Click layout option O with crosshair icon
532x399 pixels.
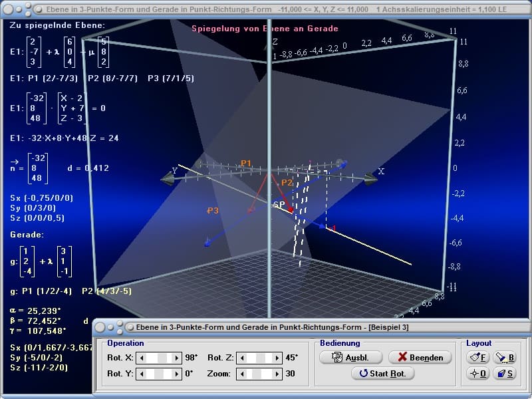click(x=477, y=373)
